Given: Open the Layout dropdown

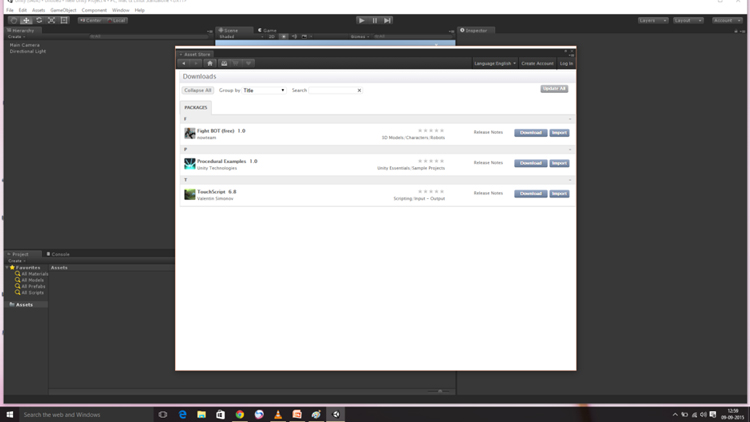Looking at the screenshot, I should click(x=688, y=21).
